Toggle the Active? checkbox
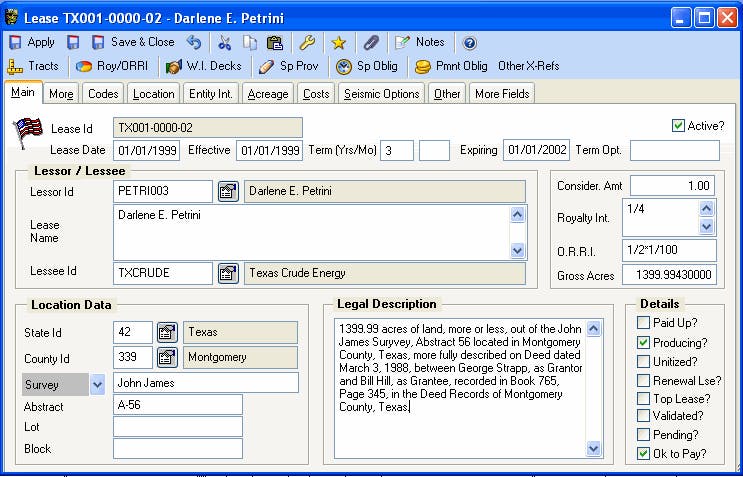 pos(678,126)
